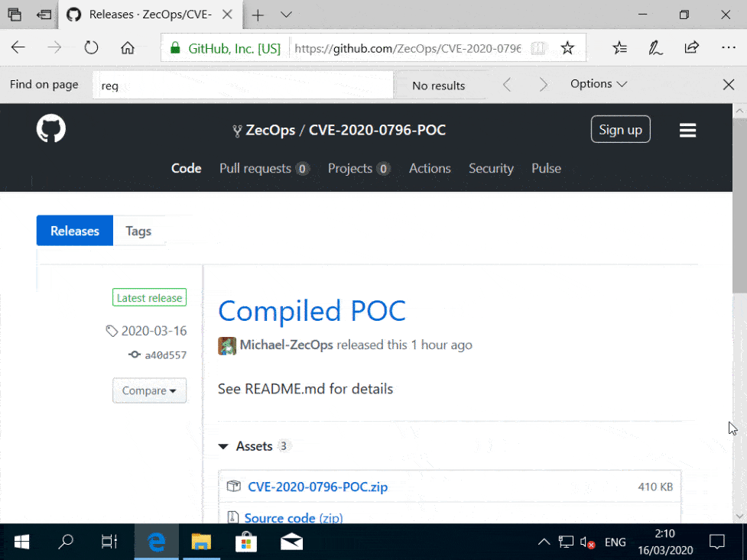Open CVE-2020-0796-POC repository link
Image resolution: width=747 pixels, height=560 pixels.
pyautogui.click(x=377, y=130)
